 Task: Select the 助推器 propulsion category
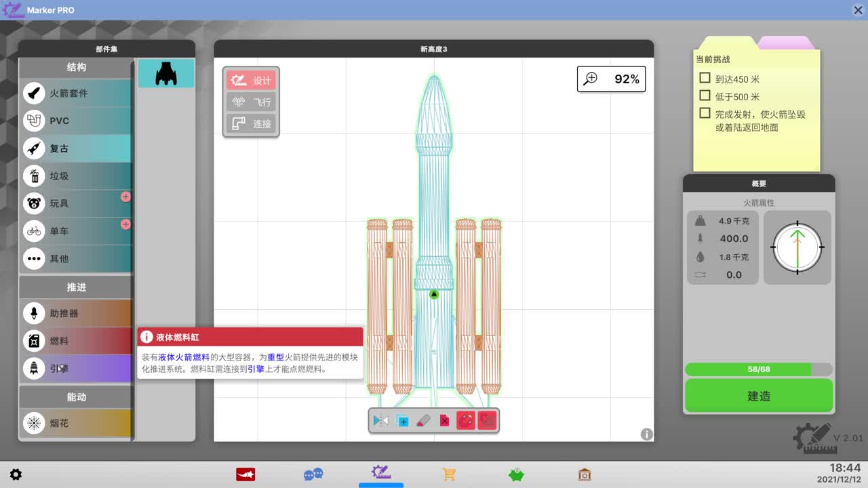click(x=75, y=313)
